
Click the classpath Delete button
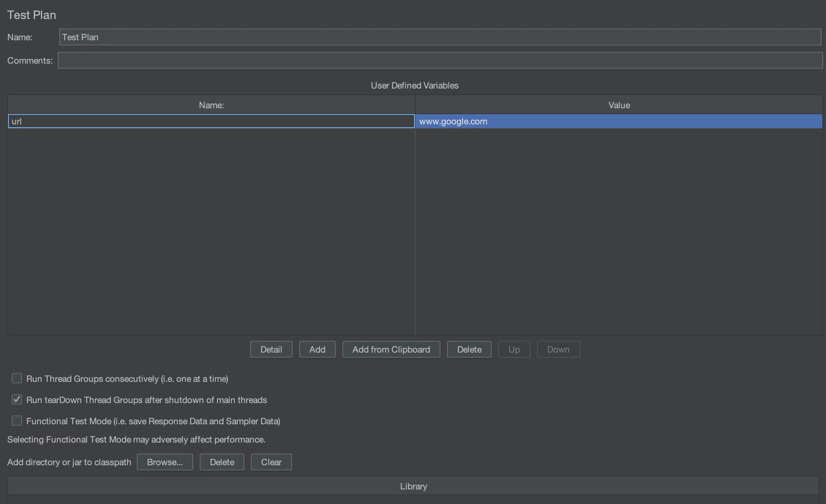(x=222, y=462)
